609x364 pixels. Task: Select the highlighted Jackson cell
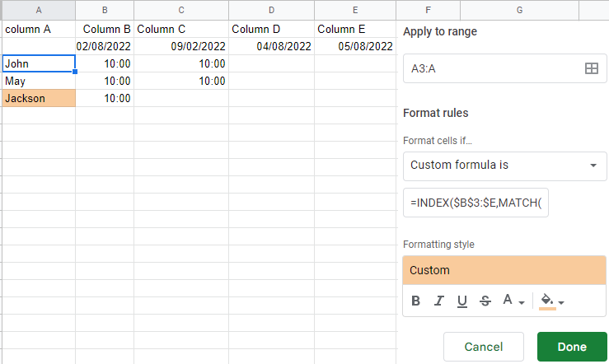pos(39,98)
